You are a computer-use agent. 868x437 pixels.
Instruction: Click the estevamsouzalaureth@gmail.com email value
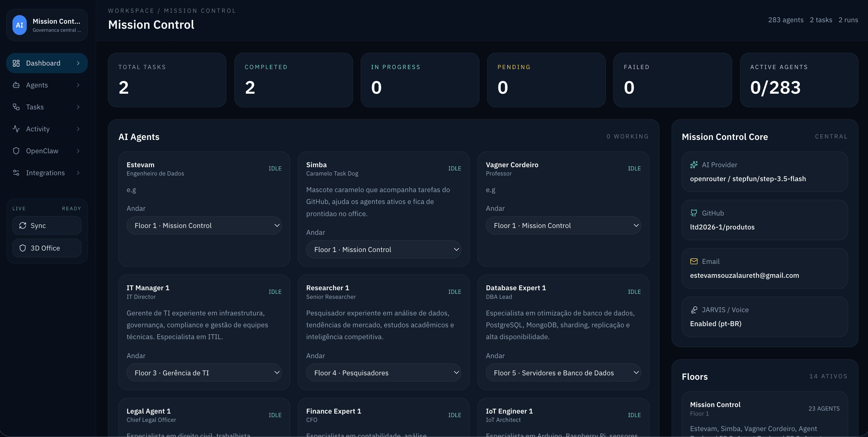pyautogui.click(x=744, y=275)
